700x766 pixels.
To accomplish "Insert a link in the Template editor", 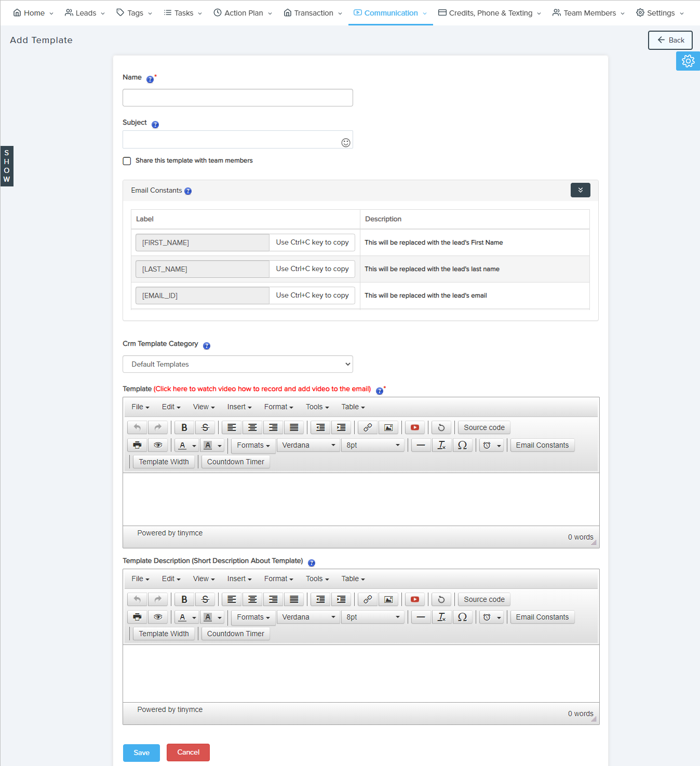I will [368, 427].
